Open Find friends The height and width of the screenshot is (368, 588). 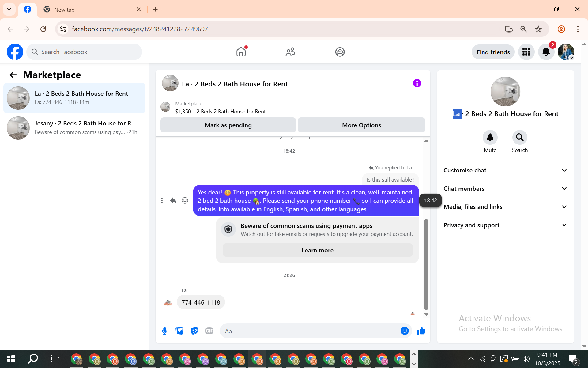[x=493, y=52]
